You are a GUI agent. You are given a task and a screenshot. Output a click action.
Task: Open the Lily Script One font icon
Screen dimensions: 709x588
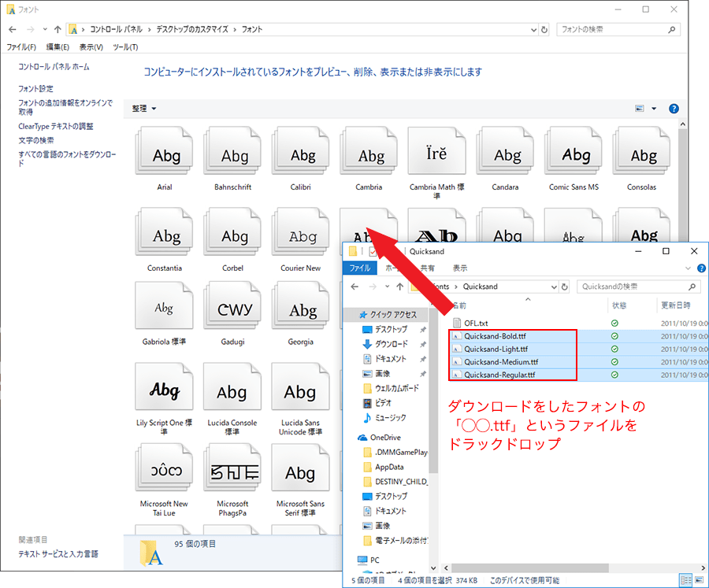pos(165,390)
